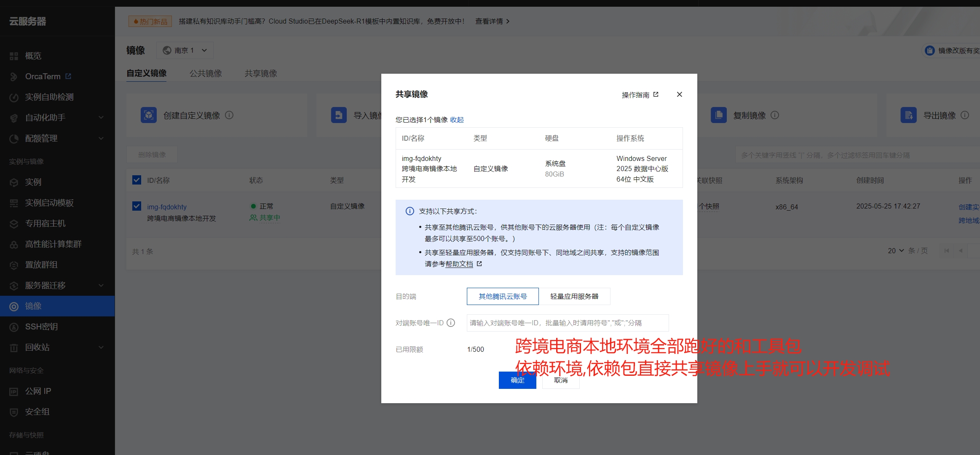Screen dimensions: 980x455
Task: Click the 复制镜像 icon
Action: point(718,115)
